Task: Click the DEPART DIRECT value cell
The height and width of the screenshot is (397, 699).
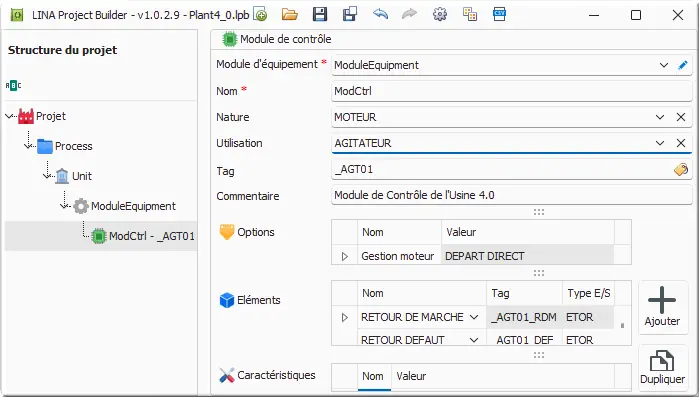Action: point(527,256)
